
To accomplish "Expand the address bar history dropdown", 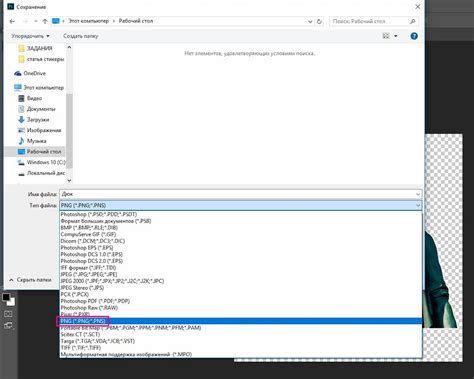I will (x=310, y=21).
